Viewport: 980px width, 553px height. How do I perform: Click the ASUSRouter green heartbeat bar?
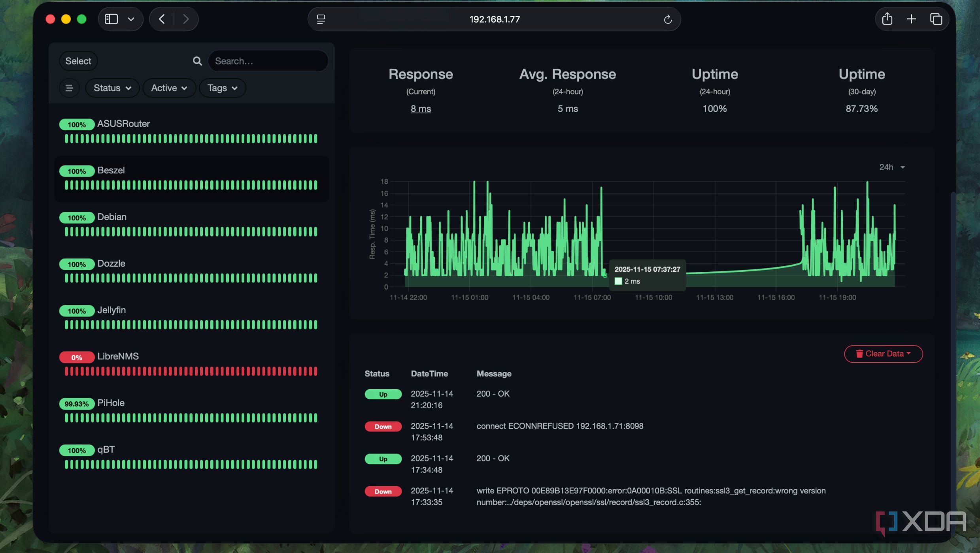click(191, 139)
